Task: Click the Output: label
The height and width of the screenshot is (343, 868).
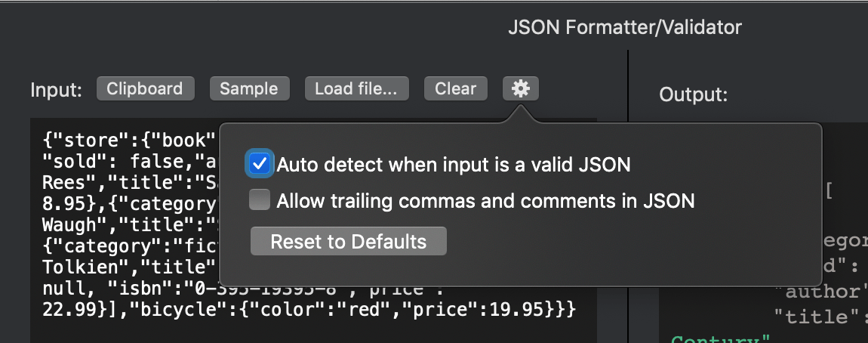Action: [x=693, y=94]
